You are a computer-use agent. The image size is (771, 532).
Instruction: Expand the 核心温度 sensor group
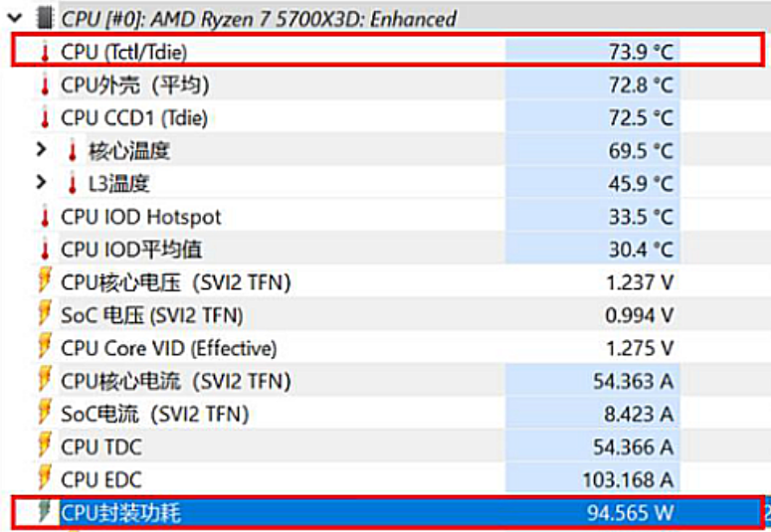41,151
